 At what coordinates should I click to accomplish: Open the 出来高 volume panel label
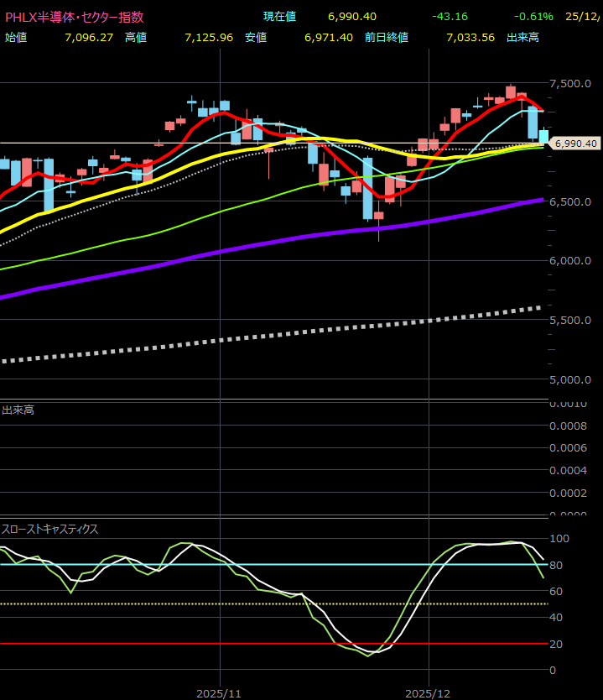pos(18,410)
